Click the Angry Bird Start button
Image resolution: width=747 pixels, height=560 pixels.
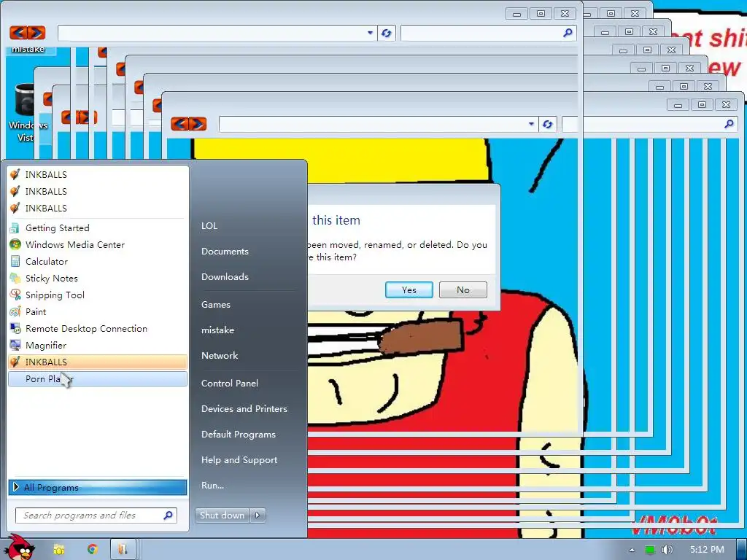coord(20,547)
